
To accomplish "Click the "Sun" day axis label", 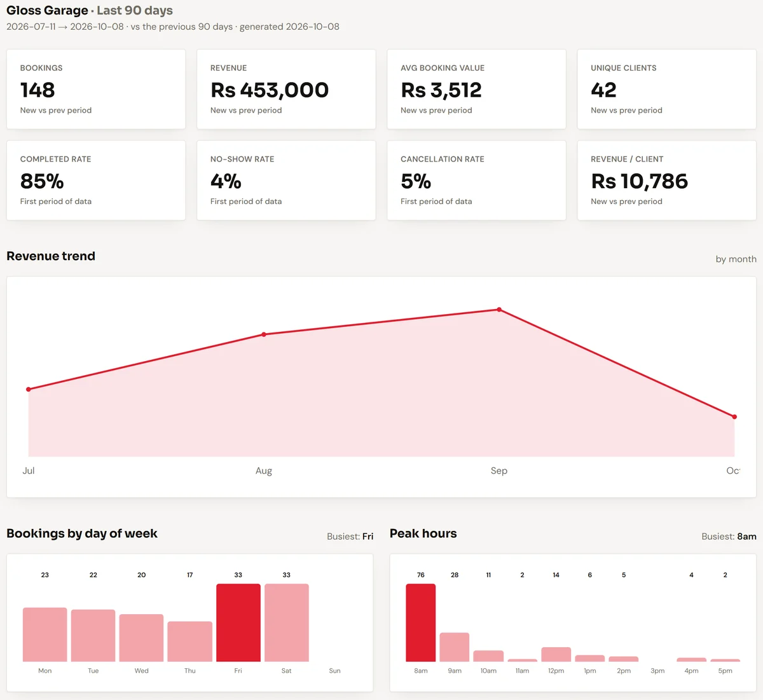I will (x=335, y=671).
